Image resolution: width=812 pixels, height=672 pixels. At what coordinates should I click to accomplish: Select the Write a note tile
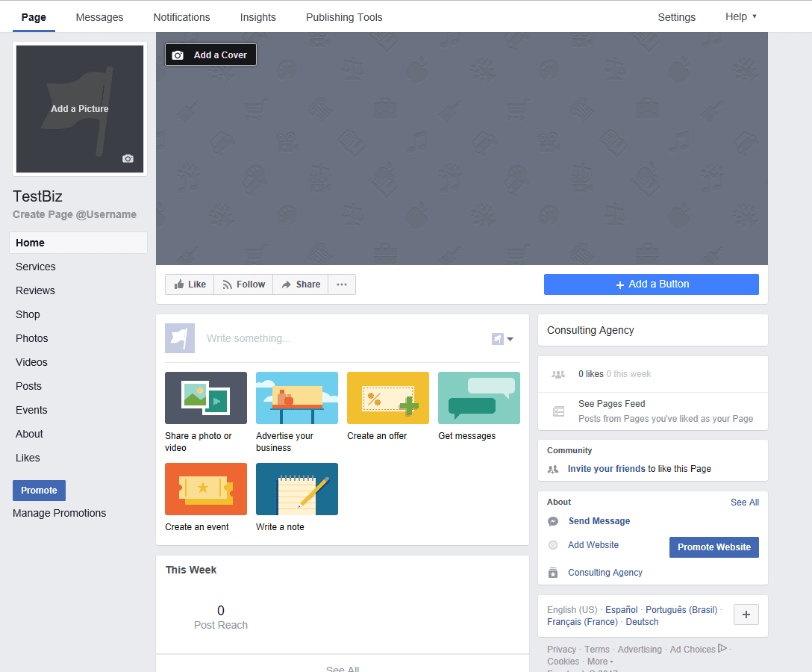(x=296, y=489)
